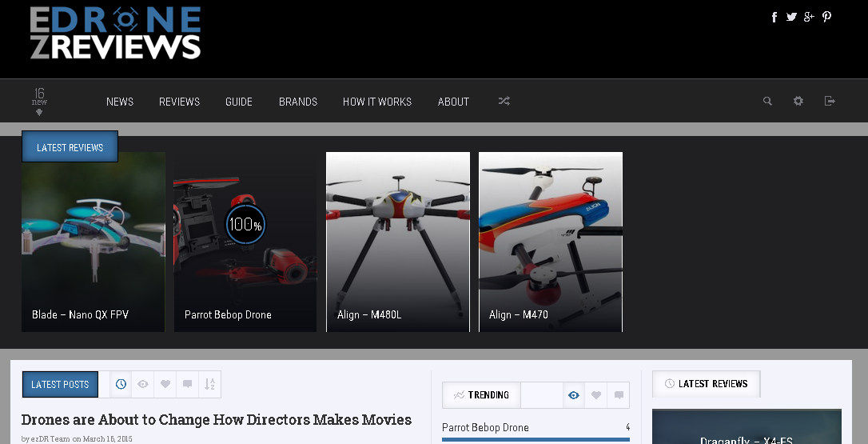Sort Latest Posts by most recent clock
The image size is (868, 444).
click(x=121, y=385)
